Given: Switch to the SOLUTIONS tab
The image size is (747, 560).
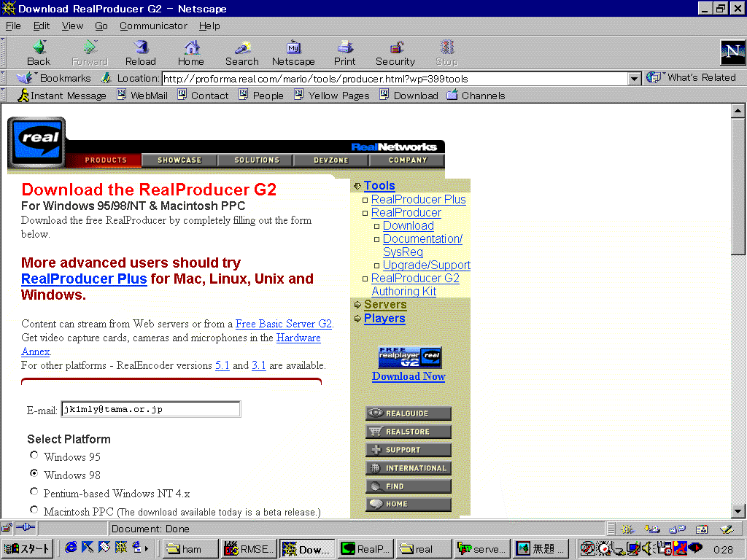Looking at the screenshot, I should click(257, 160).
